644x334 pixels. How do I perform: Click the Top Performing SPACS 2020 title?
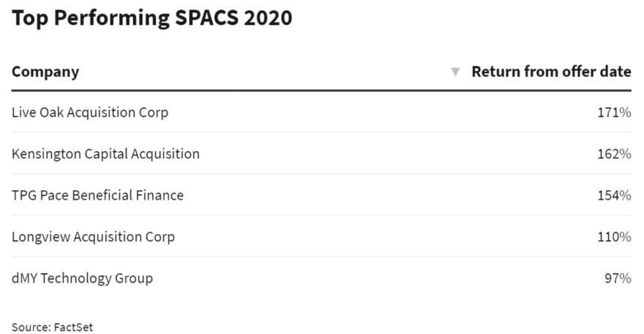tap(151, 19)
